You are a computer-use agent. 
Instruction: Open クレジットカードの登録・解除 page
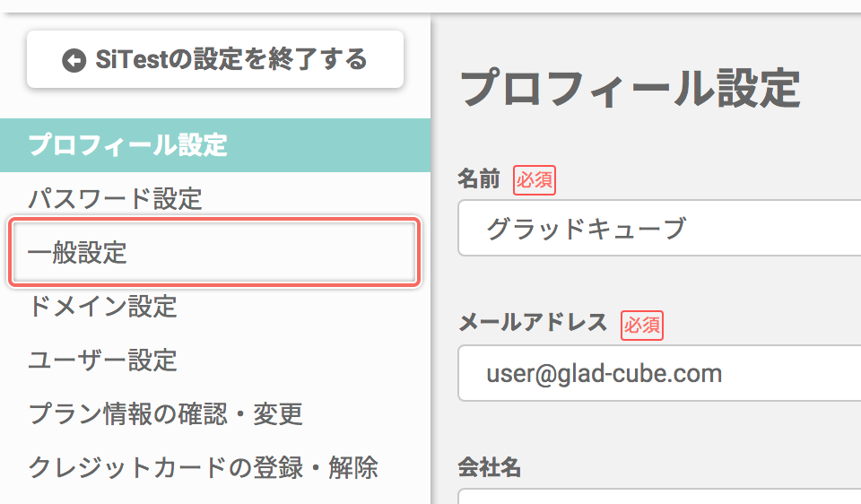pos(204,468)
